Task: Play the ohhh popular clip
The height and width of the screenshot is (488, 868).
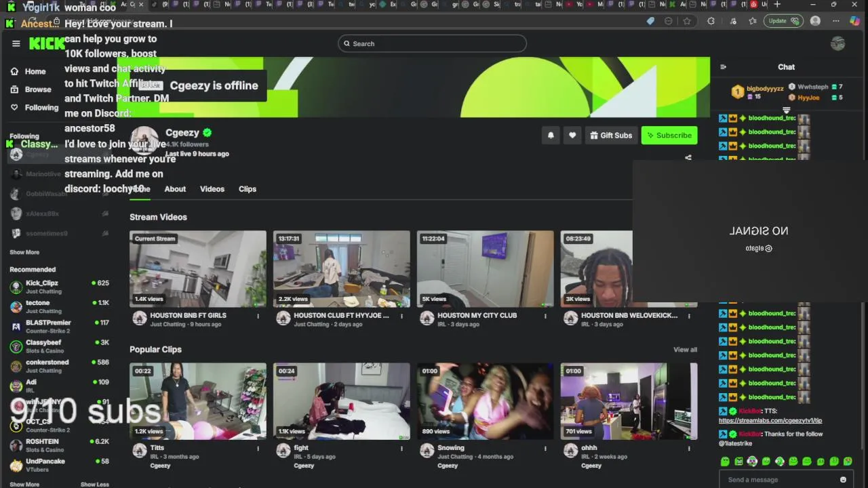Action: point(629,401)
